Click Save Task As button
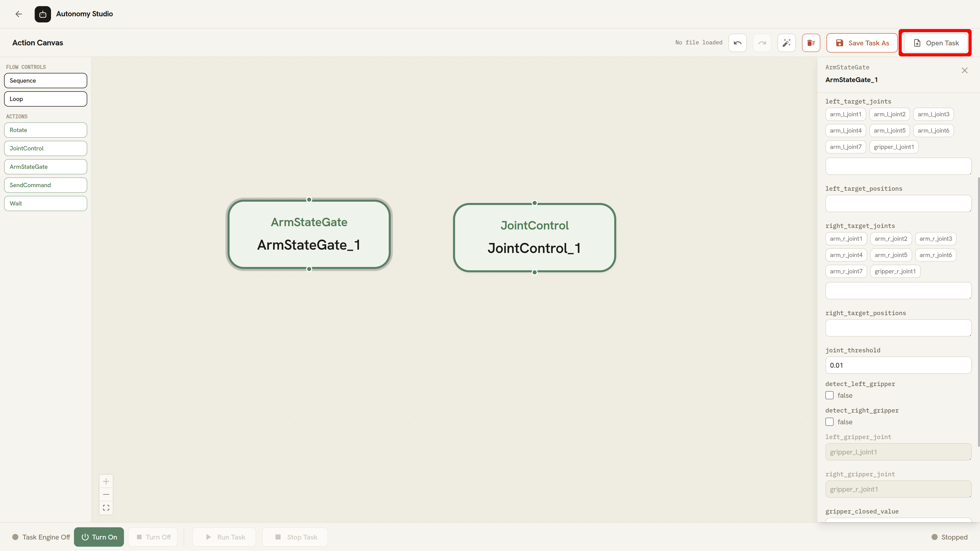 [862, 43]
